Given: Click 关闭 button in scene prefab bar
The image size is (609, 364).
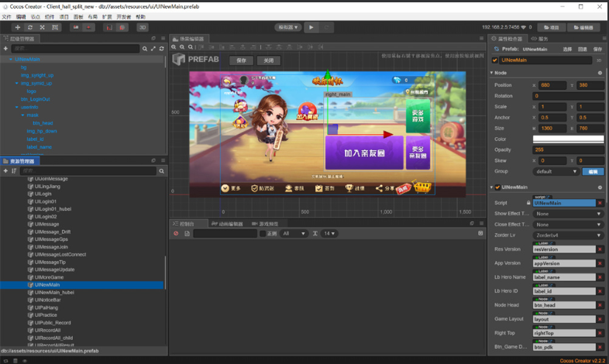Looking at the screenshot, I should click(x=269, y=60).
